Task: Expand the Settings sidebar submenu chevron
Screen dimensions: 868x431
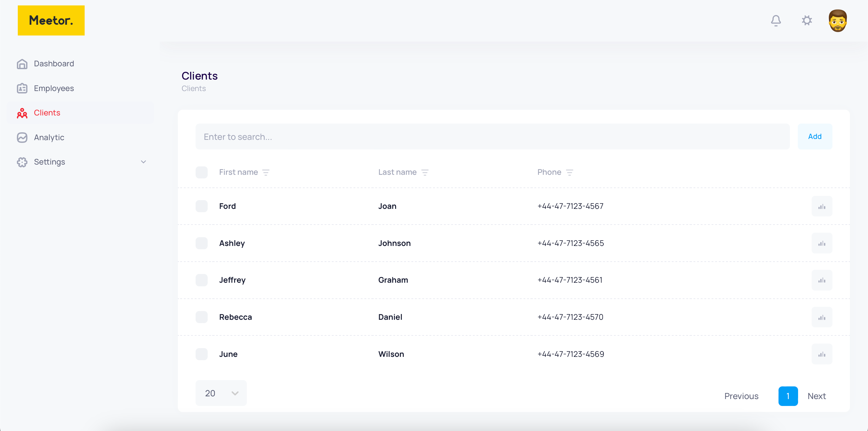Action: pos(143,162)
